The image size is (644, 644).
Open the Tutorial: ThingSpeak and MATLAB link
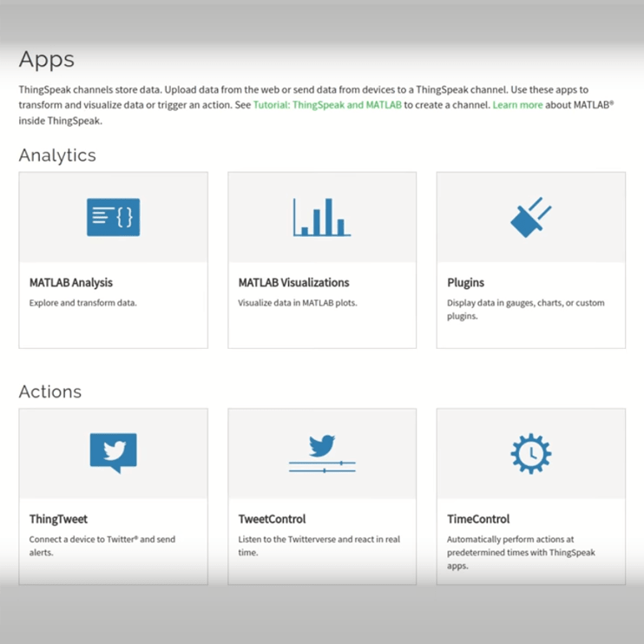[x=327, y=105]
